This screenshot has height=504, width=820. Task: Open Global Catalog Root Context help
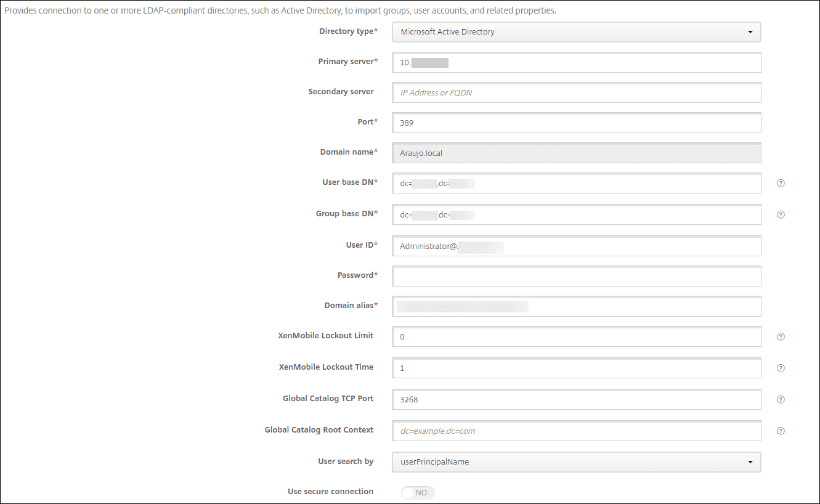tap(781, 430)
